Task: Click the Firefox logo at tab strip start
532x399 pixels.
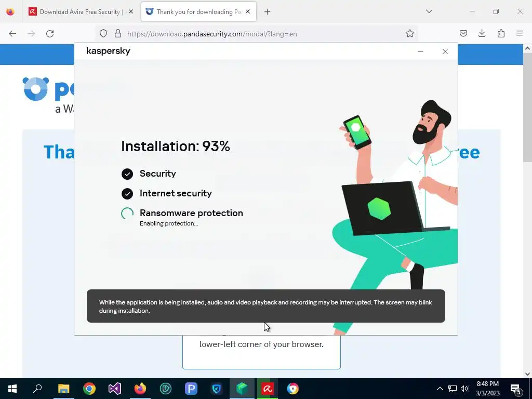Action: [x=10, y=12]
